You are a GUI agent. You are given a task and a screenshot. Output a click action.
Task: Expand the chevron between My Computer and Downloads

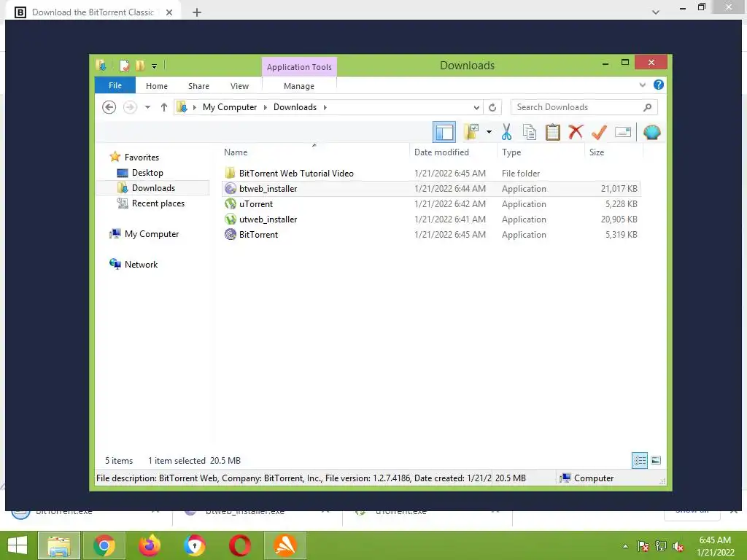tap(266, 107)
